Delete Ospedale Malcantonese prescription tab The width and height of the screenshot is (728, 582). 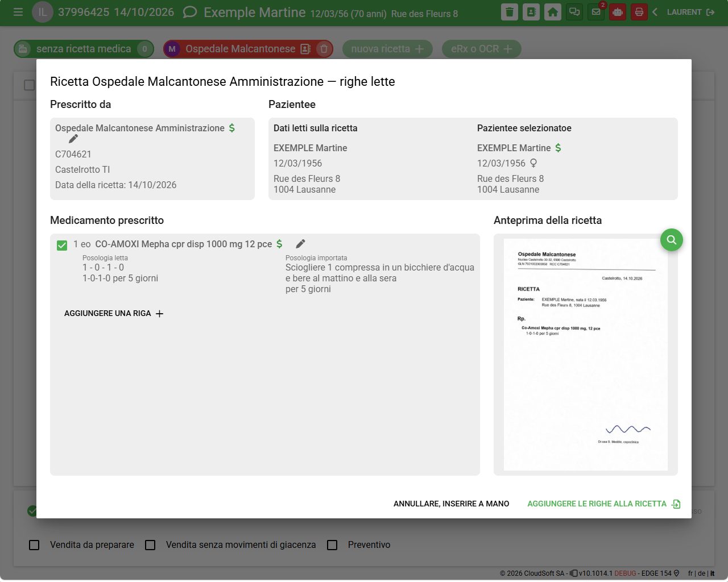[324, 49]
